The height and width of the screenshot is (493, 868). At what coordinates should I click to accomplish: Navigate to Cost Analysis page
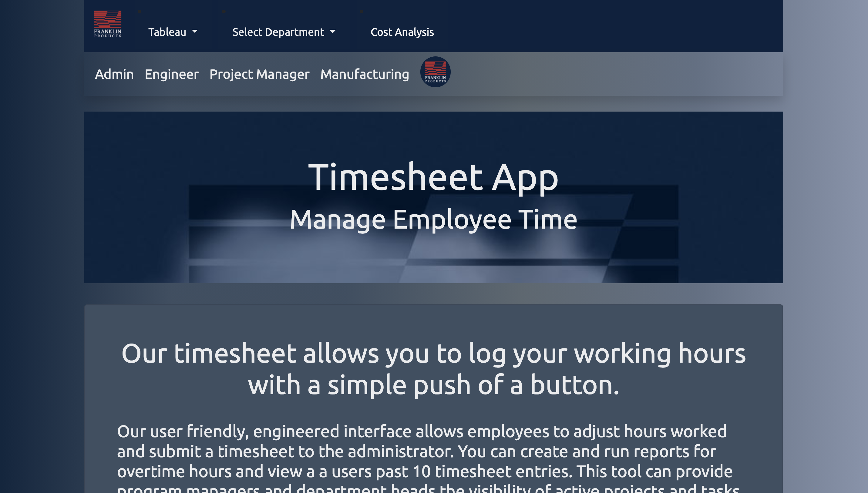pyautogui.click(x=402, y=32)
